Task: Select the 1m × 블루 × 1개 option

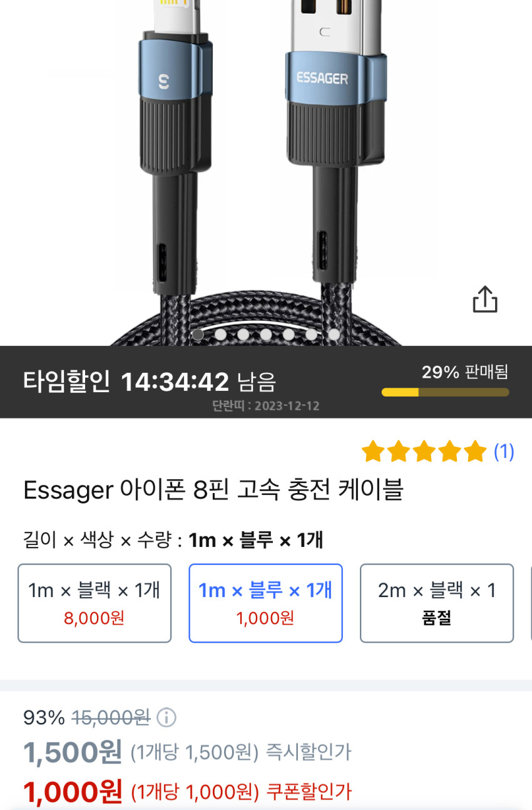Action: (265, 603)
